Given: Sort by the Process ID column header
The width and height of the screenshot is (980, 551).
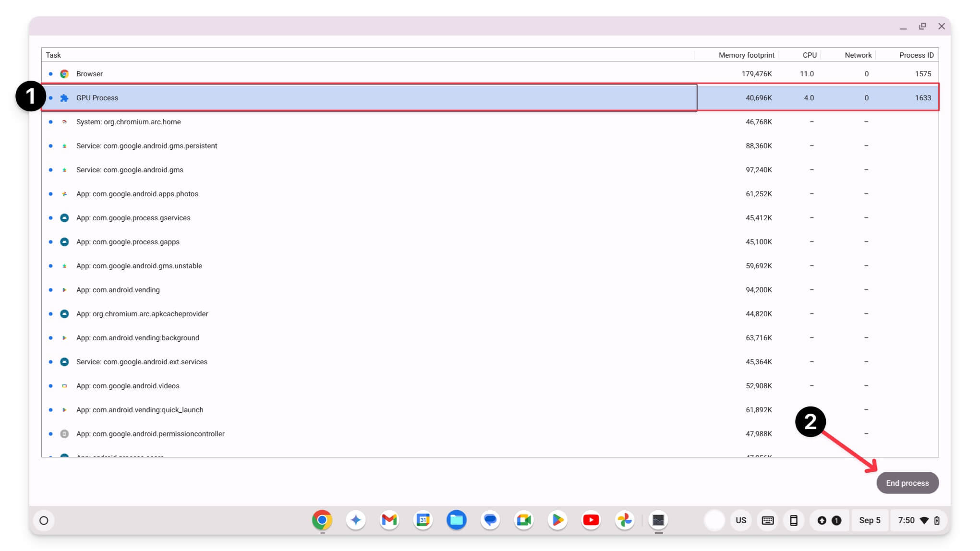Looking at the screenshot, I should (907, 55).
